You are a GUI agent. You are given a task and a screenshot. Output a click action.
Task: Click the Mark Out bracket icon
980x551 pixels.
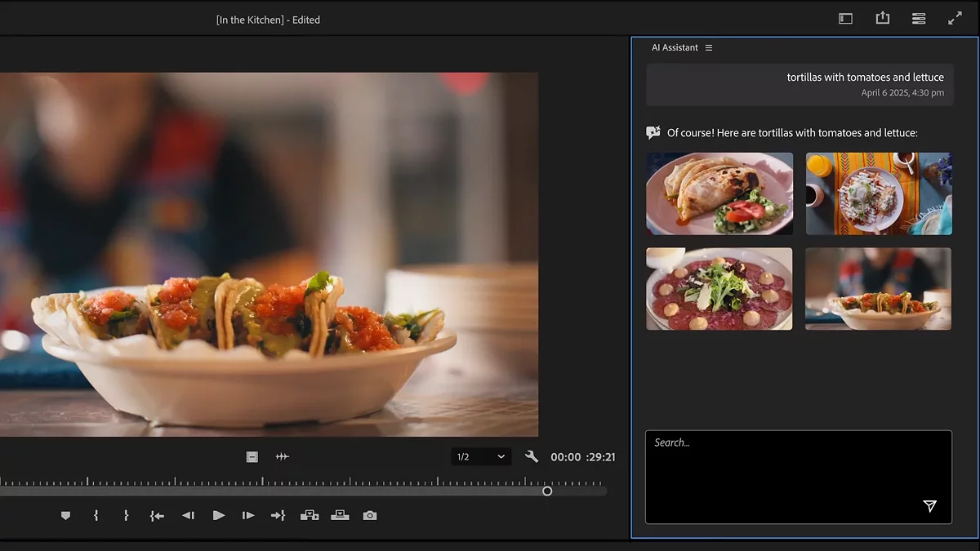coord(126,516)
